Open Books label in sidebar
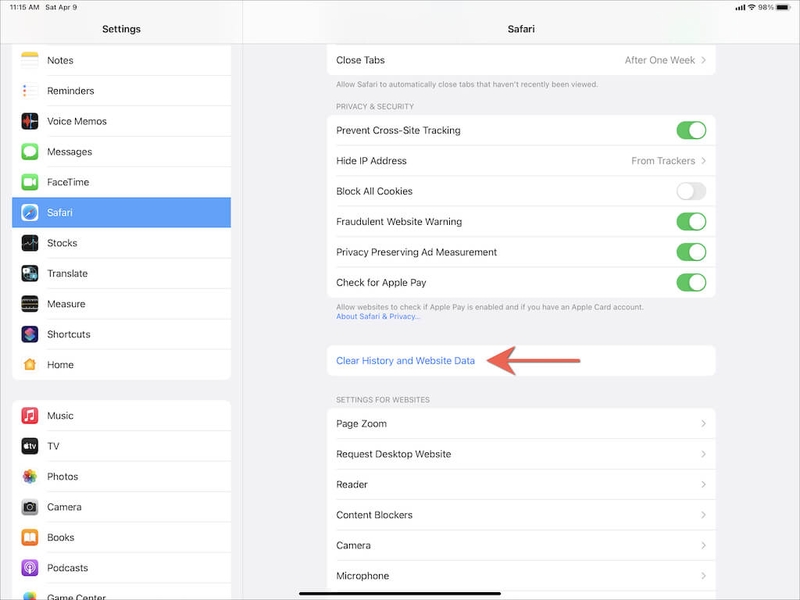The width and height of the screenshot is (800, 600). (61, 537)
